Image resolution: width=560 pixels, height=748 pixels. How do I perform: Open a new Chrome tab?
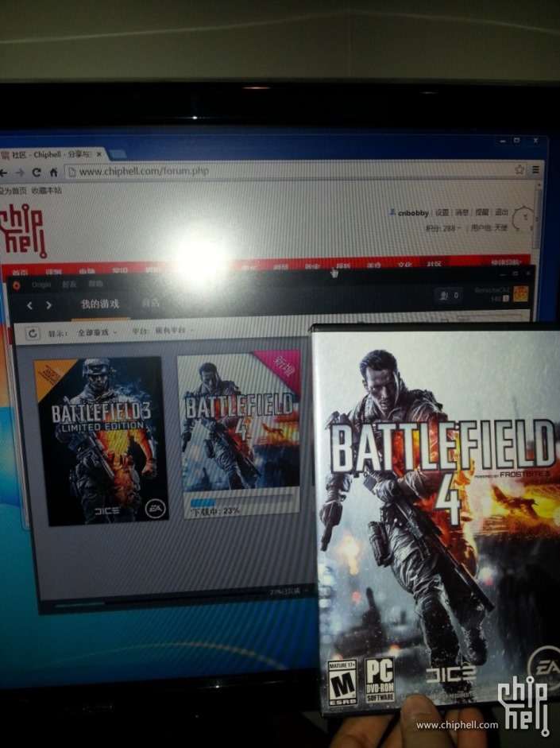point(118,154)
